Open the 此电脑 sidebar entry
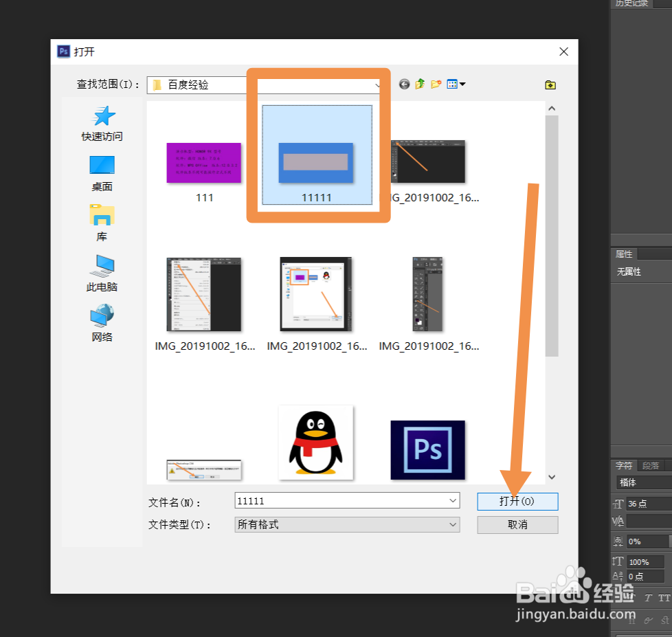 point(102,269)
